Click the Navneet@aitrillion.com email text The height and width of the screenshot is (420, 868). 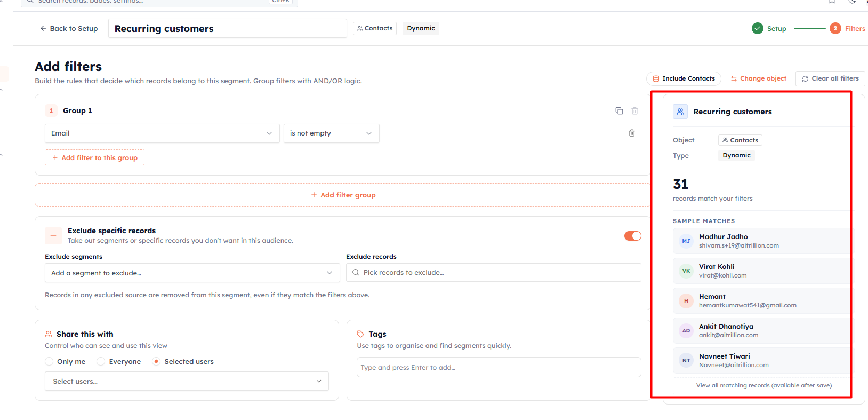[734, 365]
